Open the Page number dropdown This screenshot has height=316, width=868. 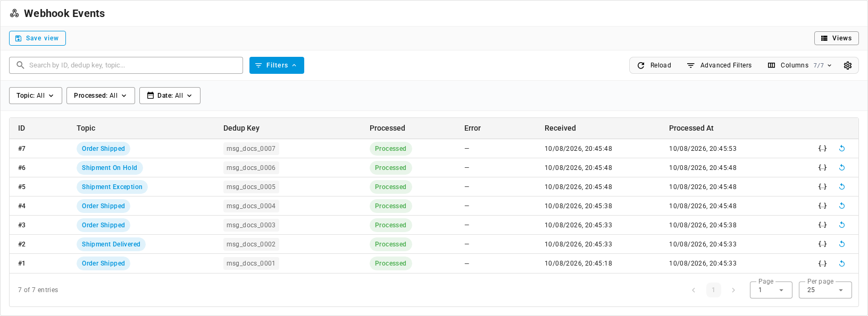771,290
